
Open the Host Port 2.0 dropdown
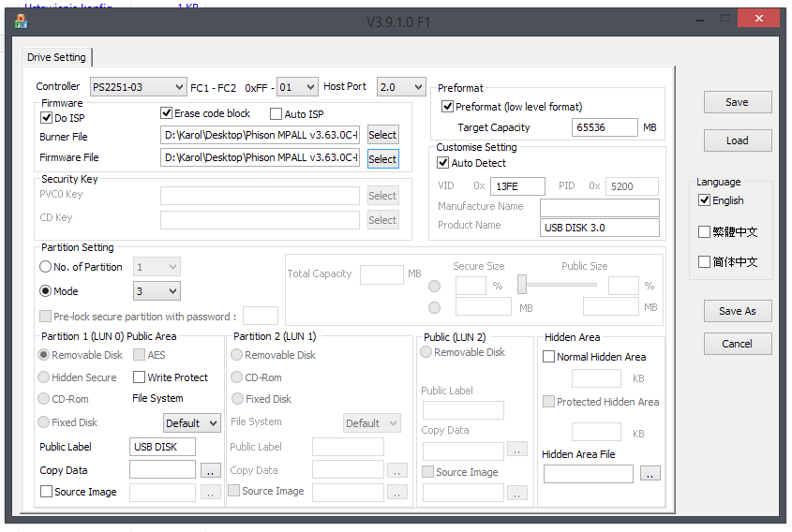pos(401,87)
